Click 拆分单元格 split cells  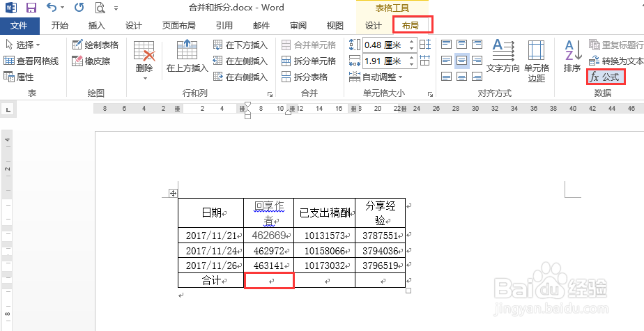pyautogui.click(x=309, y=61)
